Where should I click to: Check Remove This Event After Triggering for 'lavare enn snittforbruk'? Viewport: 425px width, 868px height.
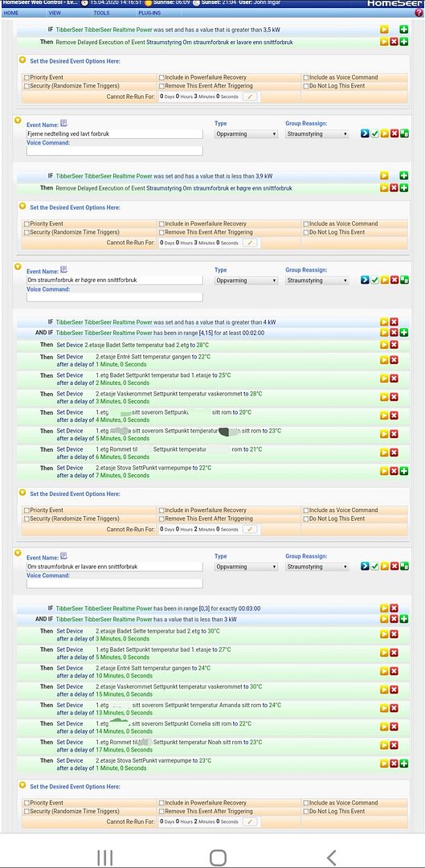pyautogui.click(x=161, y=811)
